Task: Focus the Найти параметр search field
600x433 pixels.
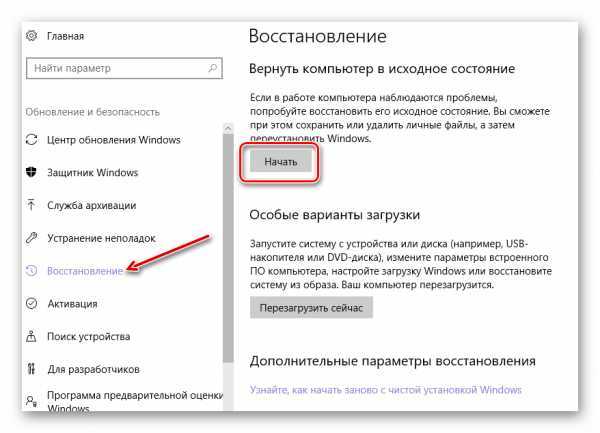Action: click(x=124, y=68)
